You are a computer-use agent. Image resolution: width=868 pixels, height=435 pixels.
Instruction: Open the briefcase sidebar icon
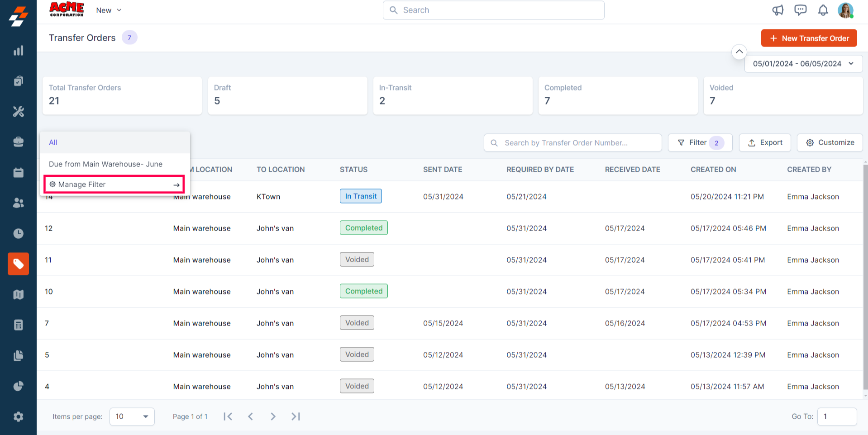18,142
